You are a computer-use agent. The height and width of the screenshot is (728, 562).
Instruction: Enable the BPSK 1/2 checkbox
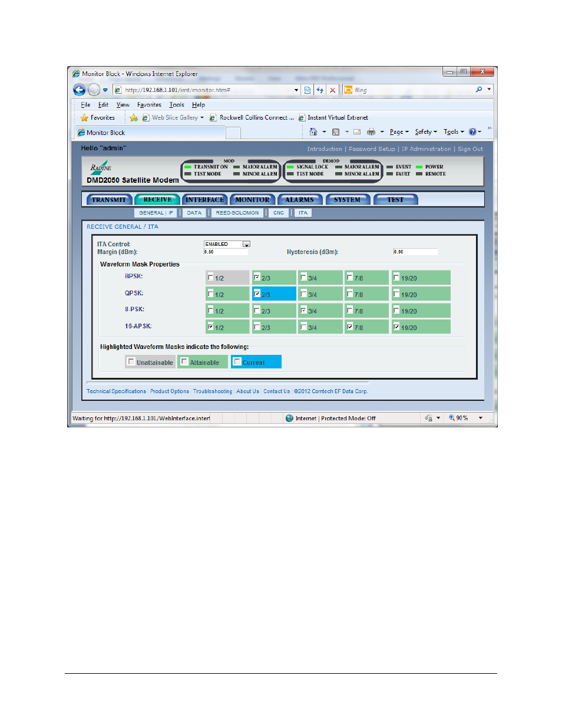click(210, 277)
